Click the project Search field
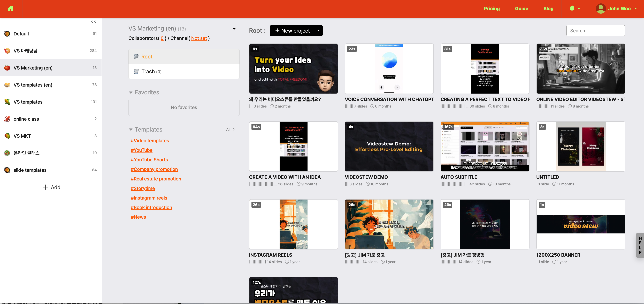Viewport: 644px width, 304px height. pos(595,31)
